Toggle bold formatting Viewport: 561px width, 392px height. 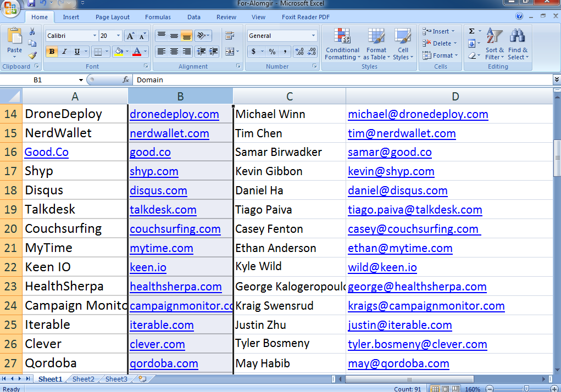pos(51,51)
